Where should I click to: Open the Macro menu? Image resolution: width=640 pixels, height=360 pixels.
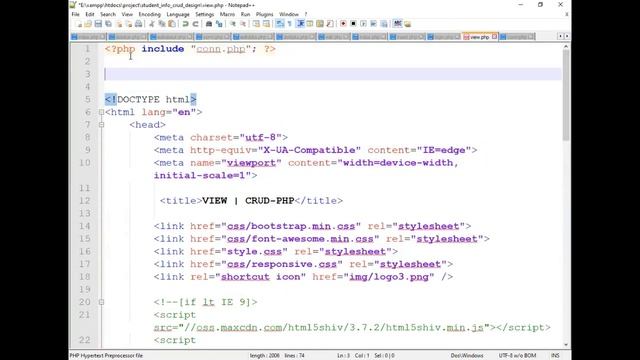point(227,14)
